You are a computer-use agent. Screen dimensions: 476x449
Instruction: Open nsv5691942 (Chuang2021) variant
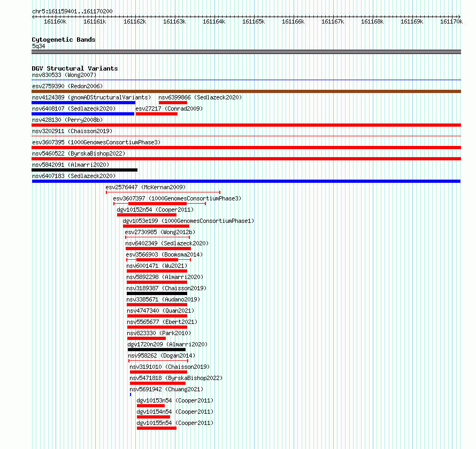coord(166,389)
